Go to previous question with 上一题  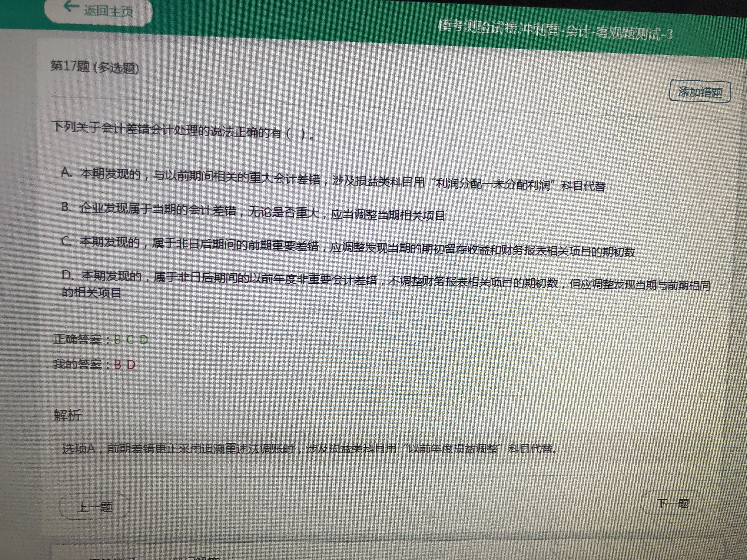point(94,507)
